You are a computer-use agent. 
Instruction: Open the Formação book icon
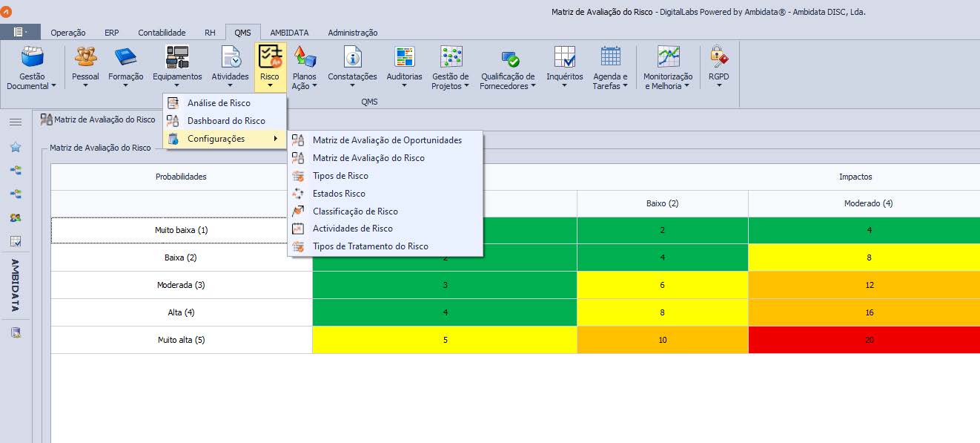click(125, 56)
